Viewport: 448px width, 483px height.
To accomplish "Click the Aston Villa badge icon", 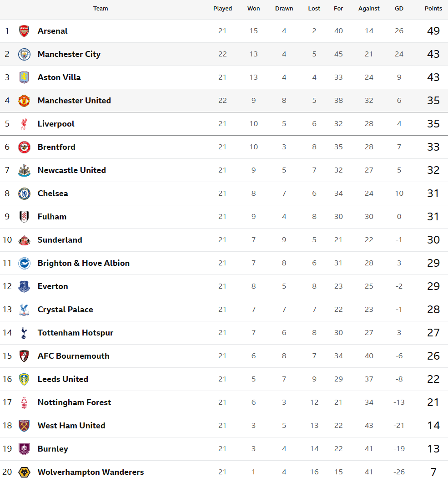I will pos(24,77).
